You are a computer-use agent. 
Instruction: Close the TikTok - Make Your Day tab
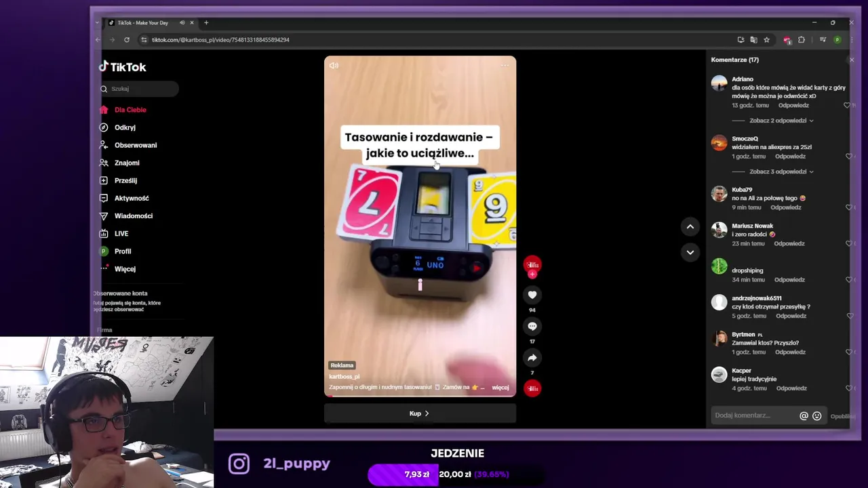(x=191, y=23)
